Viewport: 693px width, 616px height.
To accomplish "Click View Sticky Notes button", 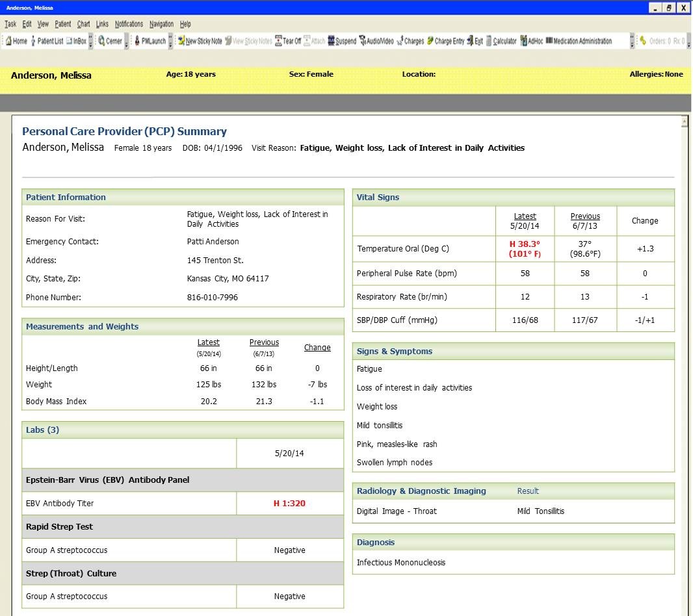I will [248, 41].
